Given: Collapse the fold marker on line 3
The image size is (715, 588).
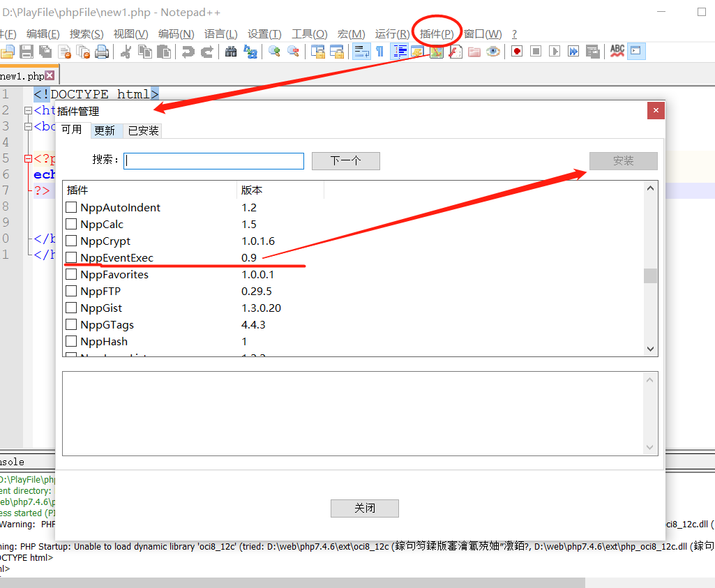Looking at the screenshot, I should (28, 126).
